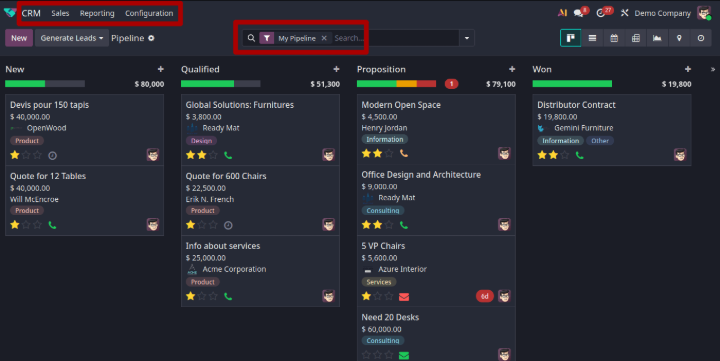Image resolution: width=720 pixels, height=361 pixels.
Task: Open the debug tools wrench icon
Action: coord(624,13)
